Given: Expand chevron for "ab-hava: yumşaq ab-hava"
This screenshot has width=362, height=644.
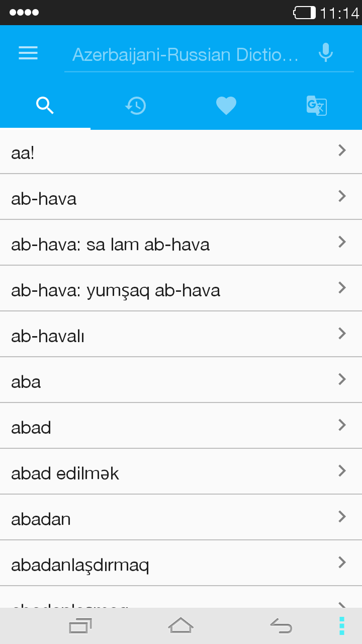Looking at the screenshot, I should pyautogui.click(x=342, y=288).
